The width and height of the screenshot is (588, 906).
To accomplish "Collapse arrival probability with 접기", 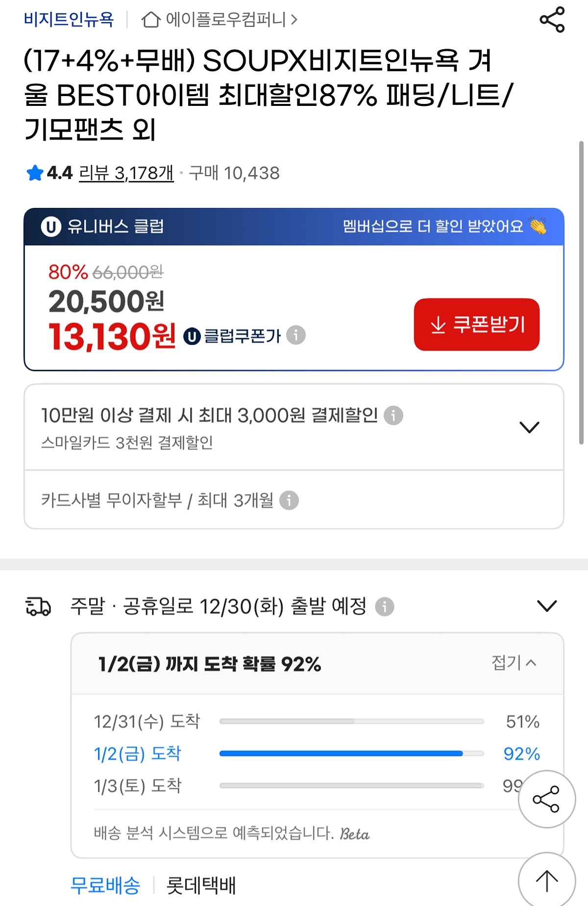I will pyautogui.click(x=514, y=663).
